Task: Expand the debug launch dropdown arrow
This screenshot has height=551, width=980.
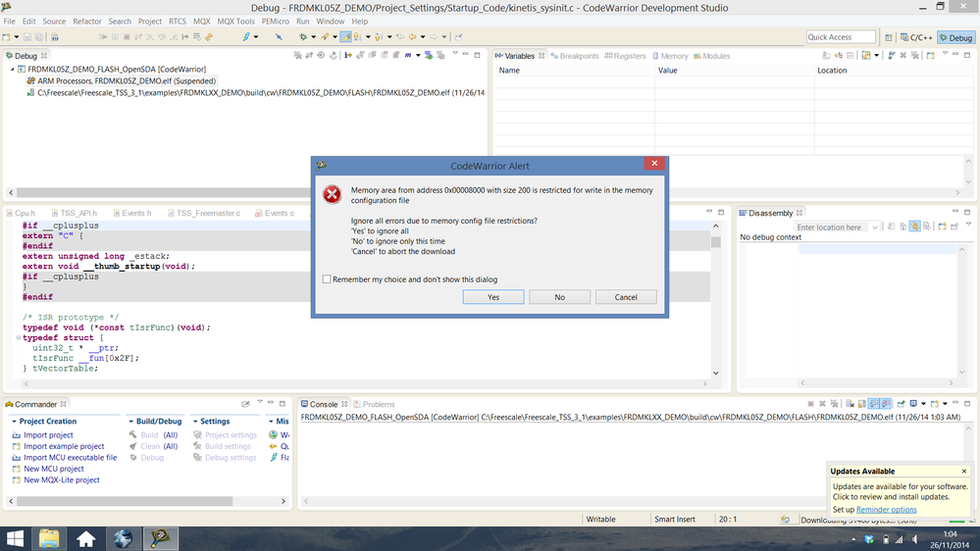Action: 313,37
